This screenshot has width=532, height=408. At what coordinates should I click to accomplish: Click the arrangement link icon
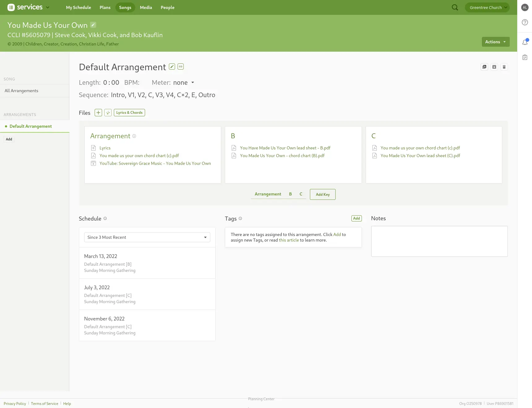click(181, 67)
